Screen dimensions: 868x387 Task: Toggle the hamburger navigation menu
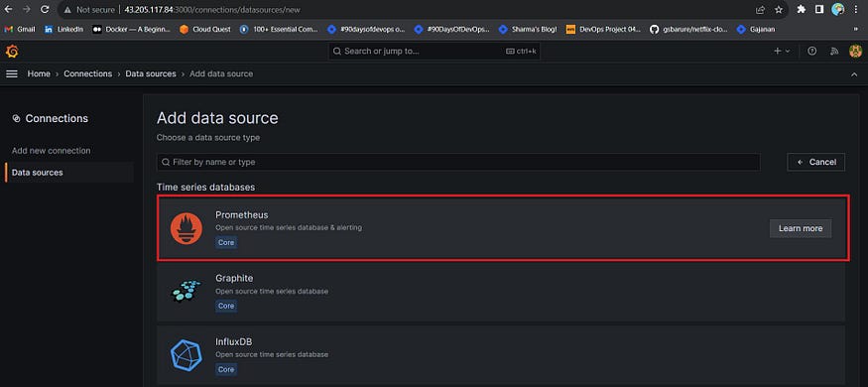pyautogui.click(x=12, y=73)
